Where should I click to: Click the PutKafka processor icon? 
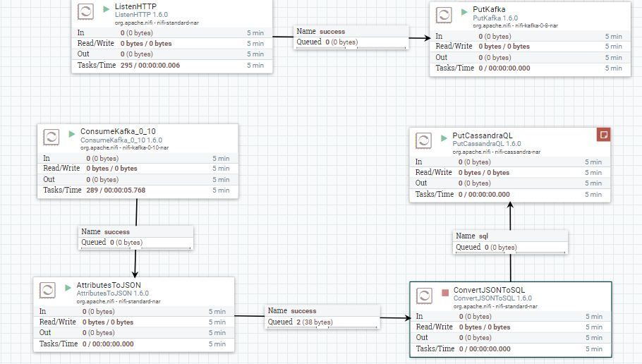444,15
